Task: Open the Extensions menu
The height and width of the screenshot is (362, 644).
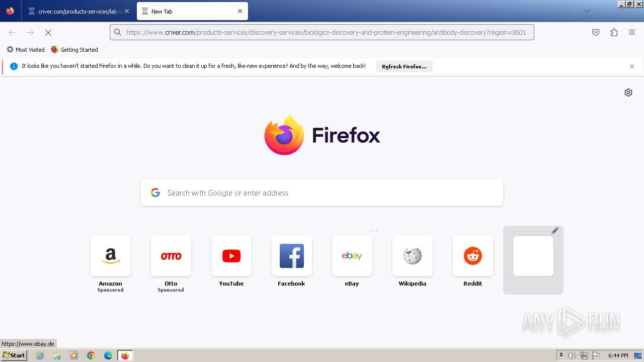Action: tap(614, 32)
